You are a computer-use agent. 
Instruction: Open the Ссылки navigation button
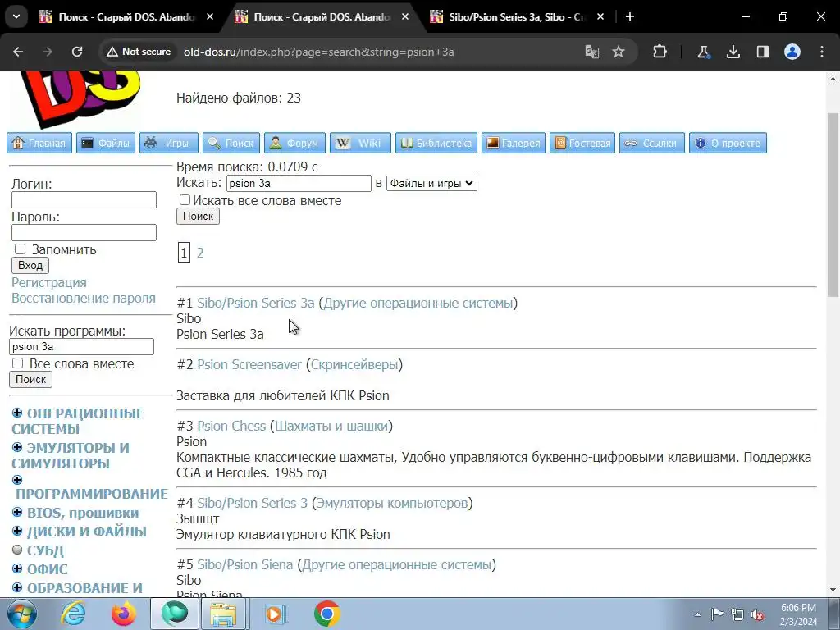click(x=652, y=143)
